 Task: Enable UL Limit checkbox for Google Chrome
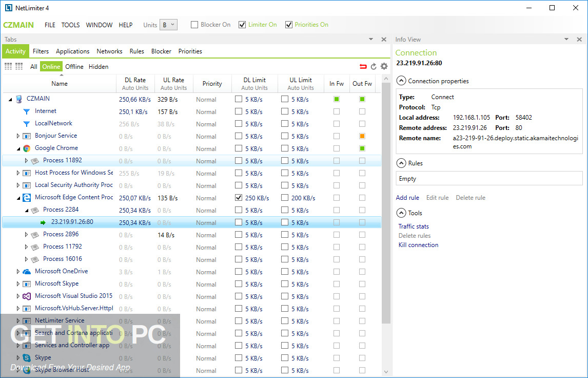pyautogui.click(x=285, y=148)
